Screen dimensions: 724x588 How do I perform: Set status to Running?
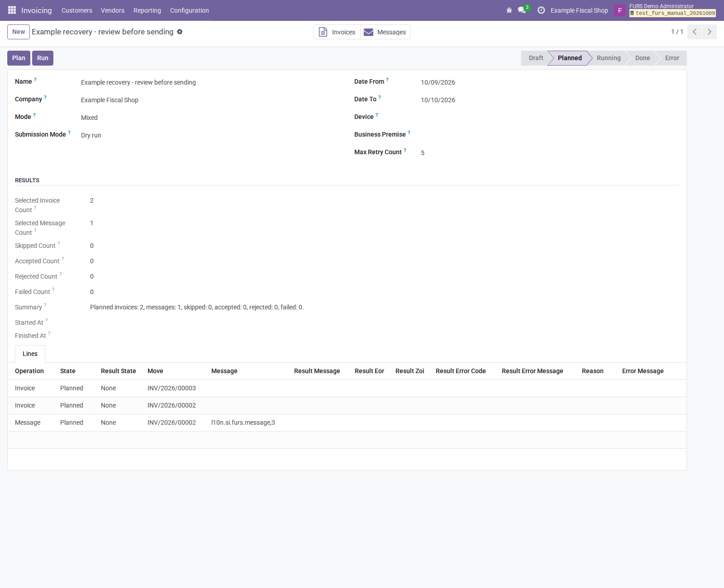(609, 58)
